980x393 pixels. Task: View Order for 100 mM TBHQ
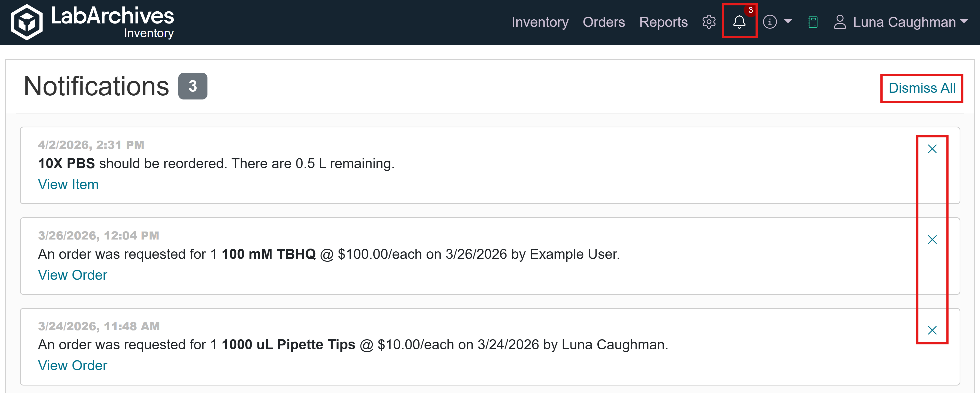(x=73, y=275)
